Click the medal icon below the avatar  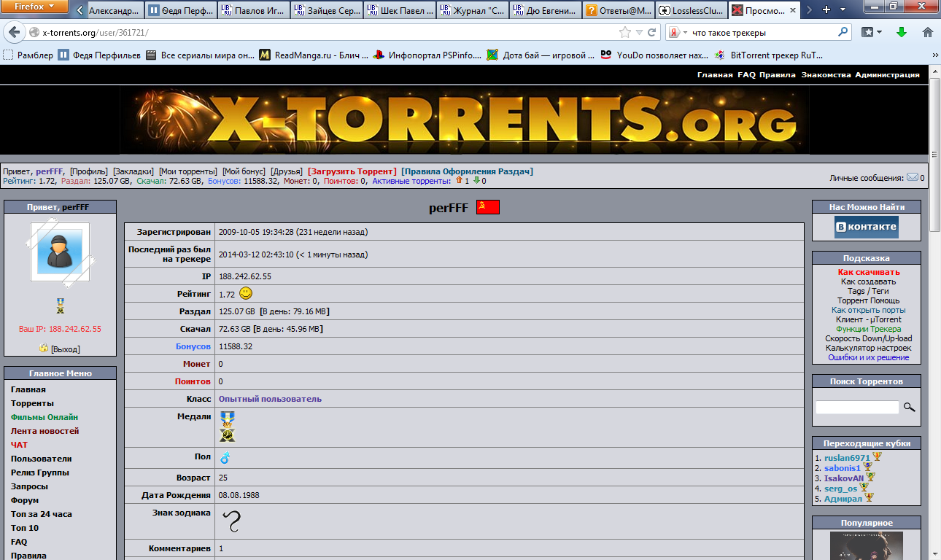pos(60,306)
